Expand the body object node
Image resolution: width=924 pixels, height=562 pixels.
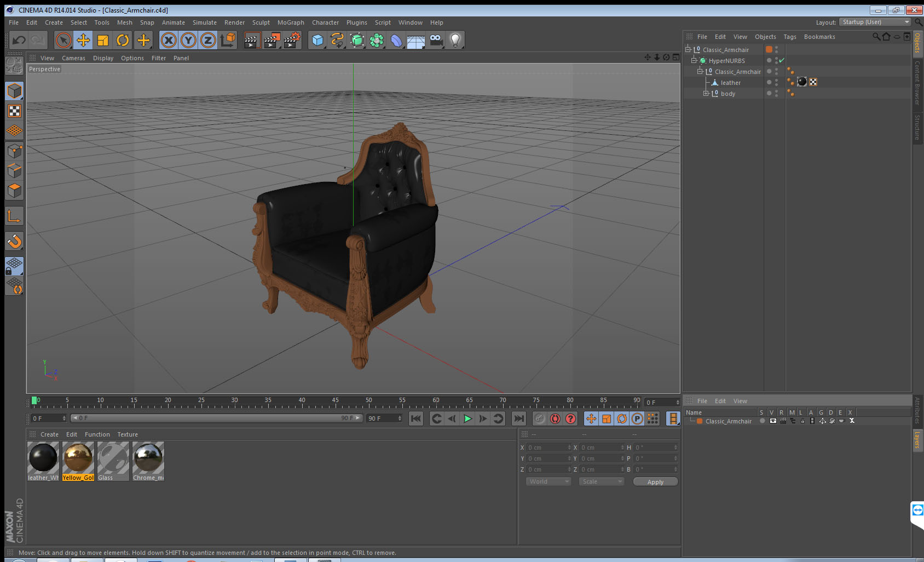point(706,93)
